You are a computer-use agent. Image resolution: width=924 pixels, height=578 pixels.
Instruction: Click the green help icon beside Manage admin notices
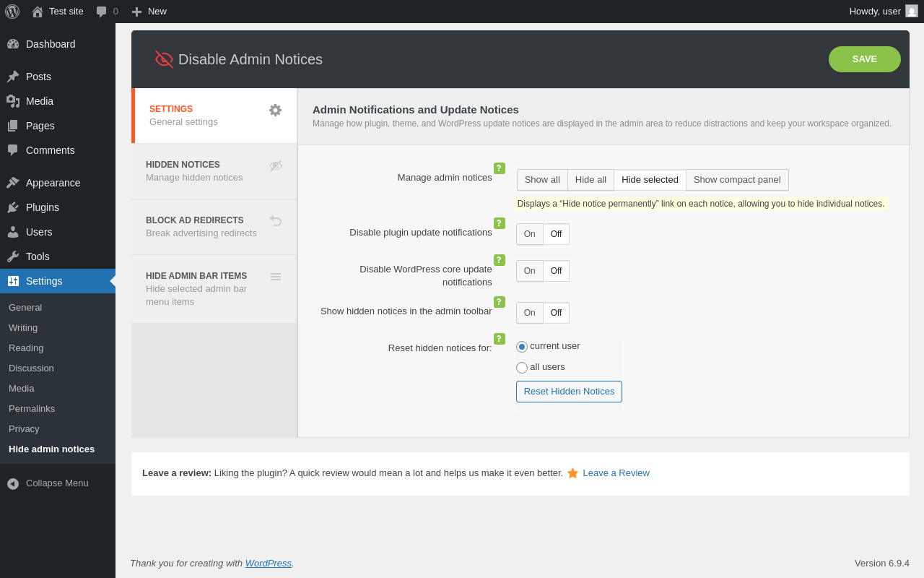[500, 168]
